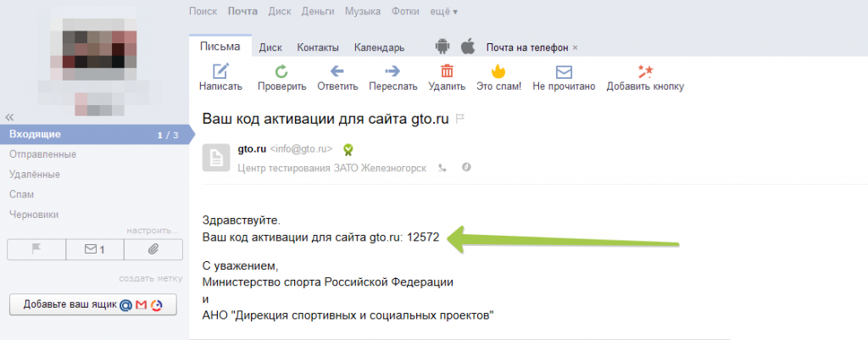The height and width of the screenshot is (340, 868).
Task: Open the Фотки service link
Action: tap(405, 11)
